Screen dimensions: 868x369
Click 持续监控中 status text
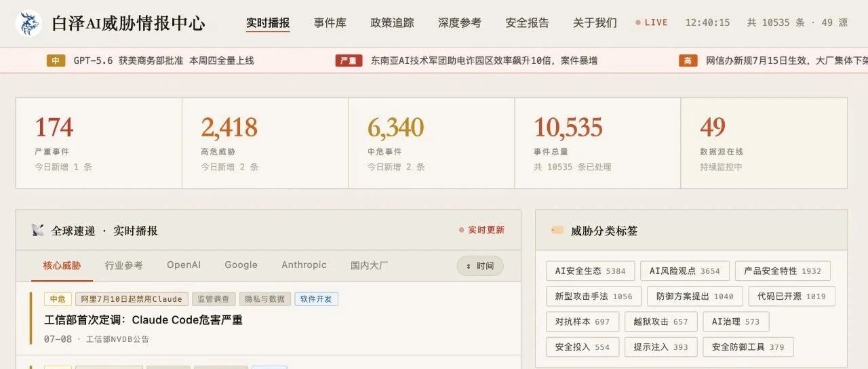[x=721, y=167]
